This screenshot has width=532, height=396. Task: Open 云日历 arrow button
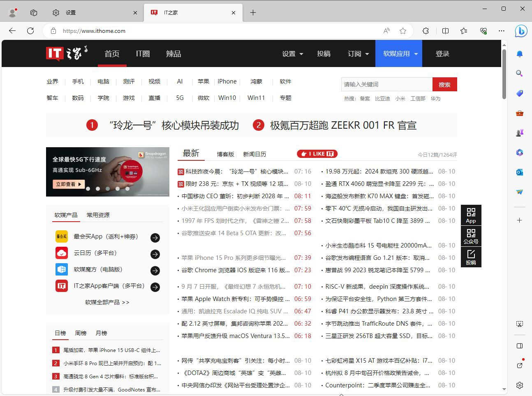(155, 254)
